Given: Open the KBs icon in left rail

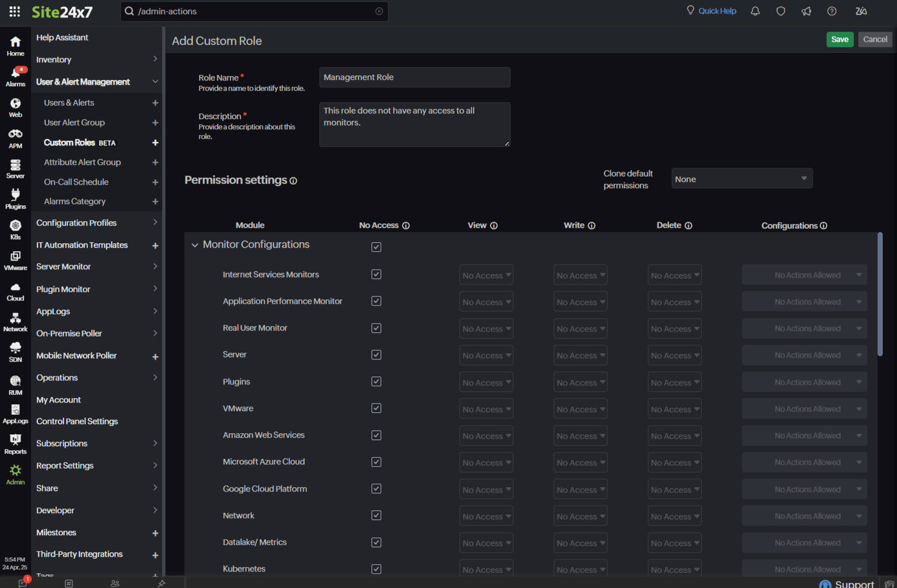Looking at the screenshot, I should pos(15,230).
